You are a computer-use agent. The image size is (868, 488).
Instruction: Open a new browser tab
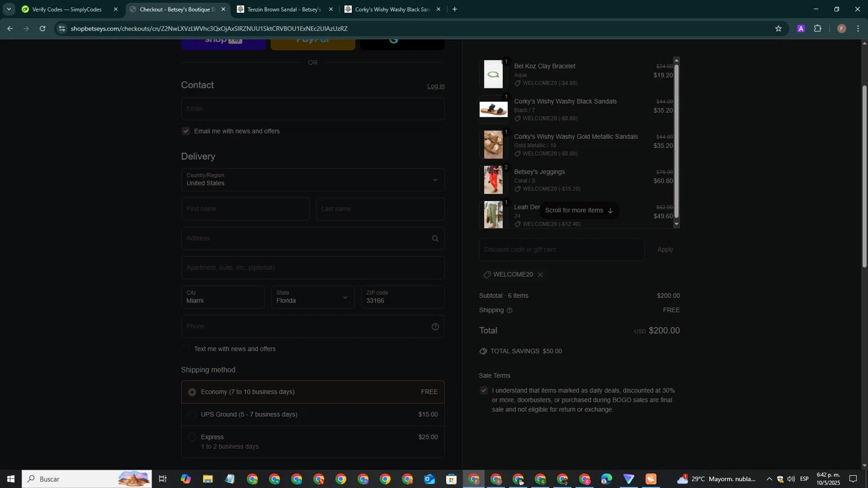point(454,9)
